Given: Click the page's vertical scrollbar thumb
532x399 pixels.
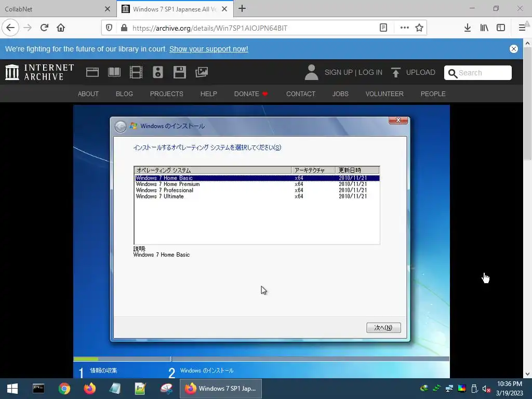Looking at the screenshot, I should tap(527, 103).
